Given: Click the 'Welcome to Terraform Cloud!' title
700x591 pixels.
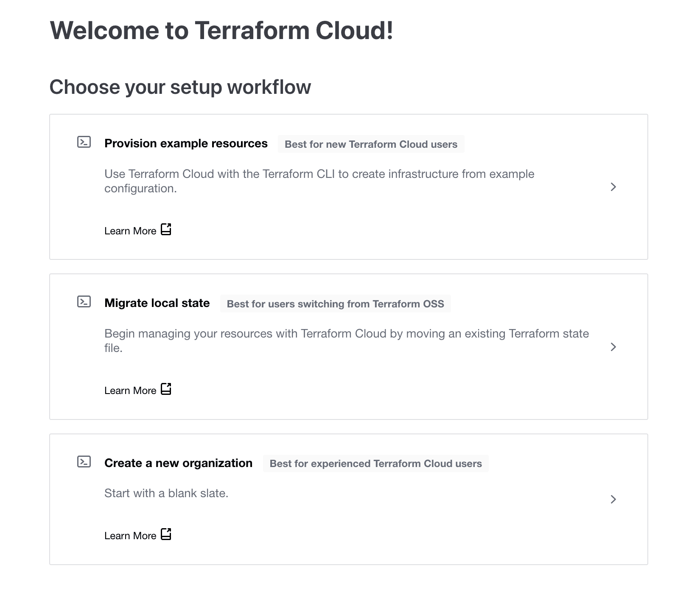Looking at the screenshot, I should coord(221,31).
